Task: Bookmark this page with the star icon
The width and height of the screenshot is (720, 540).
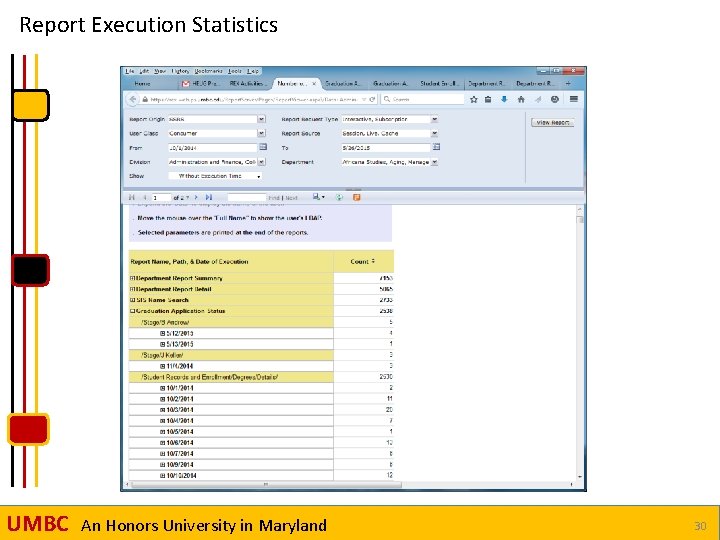Action: 473,99
